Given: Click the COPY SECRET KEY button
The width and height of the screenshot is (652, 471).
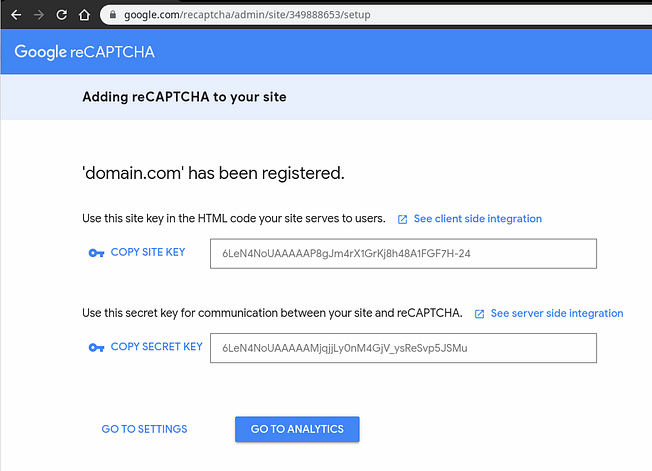Looking at the screenshot, I should click(146, 347).
